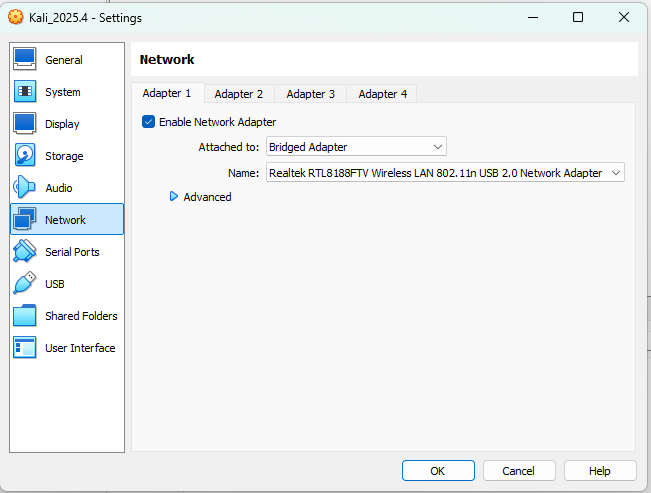
Task: Open System settings chip icon
Action: click(25, 92)
